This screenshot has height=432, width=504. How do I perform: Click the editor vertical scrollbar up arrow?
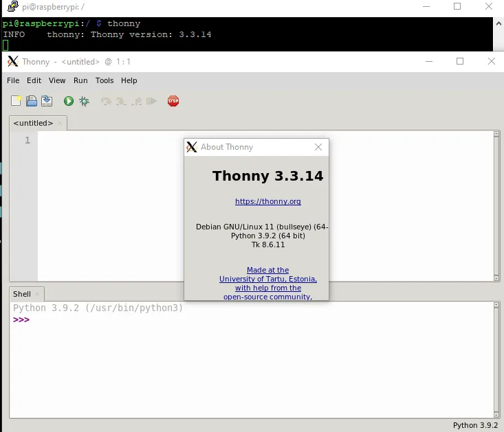[x=496, y=134]
